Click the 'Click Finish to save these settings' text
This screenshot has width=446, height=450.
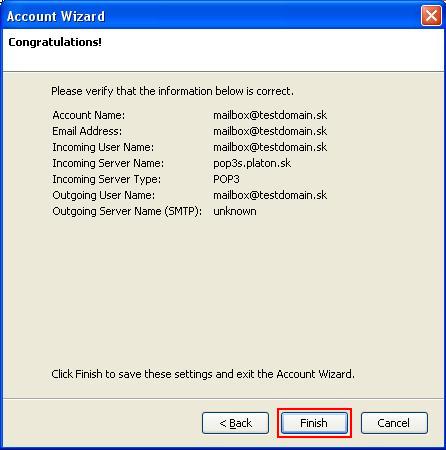point(203,374)
